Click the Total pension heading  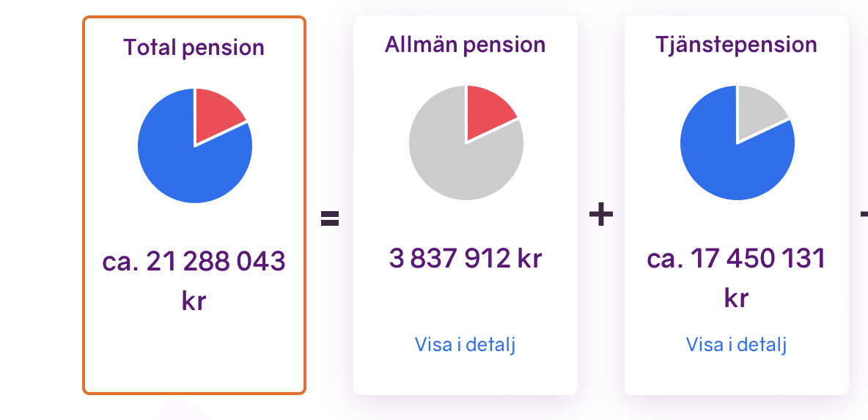(194, 48)
